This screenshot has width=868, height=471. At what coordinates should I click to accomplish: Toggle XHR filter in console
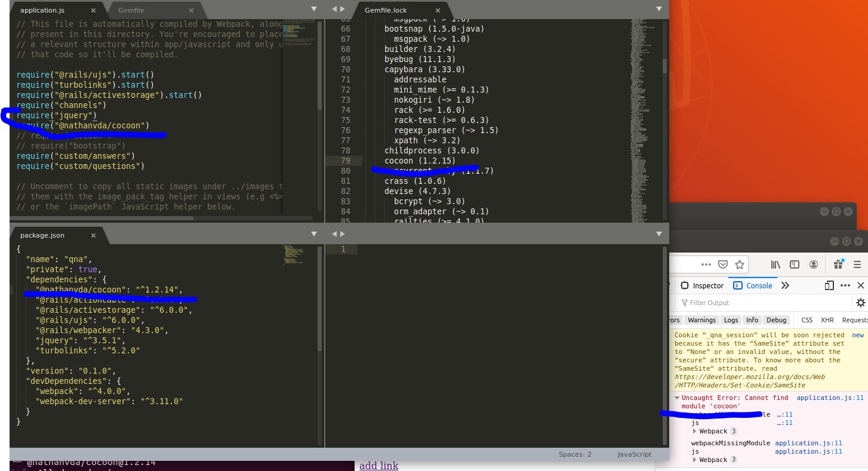point(827,320)
